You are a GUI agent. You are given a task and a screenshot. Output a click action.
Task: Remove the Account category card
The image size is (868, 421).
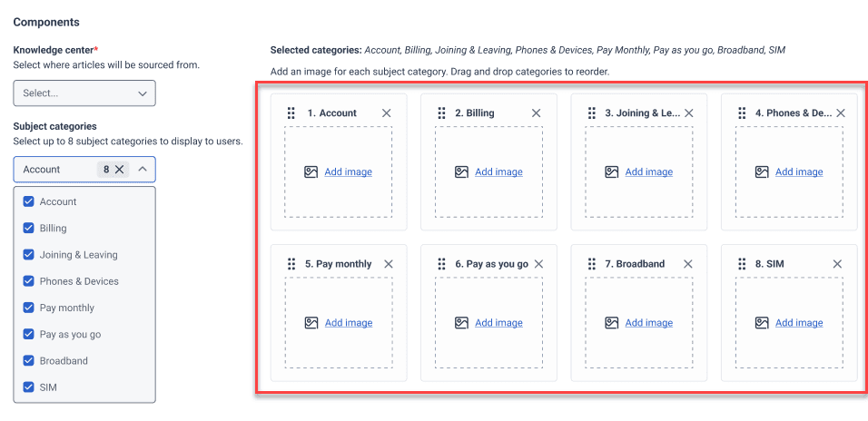click(x=387, y=113)
